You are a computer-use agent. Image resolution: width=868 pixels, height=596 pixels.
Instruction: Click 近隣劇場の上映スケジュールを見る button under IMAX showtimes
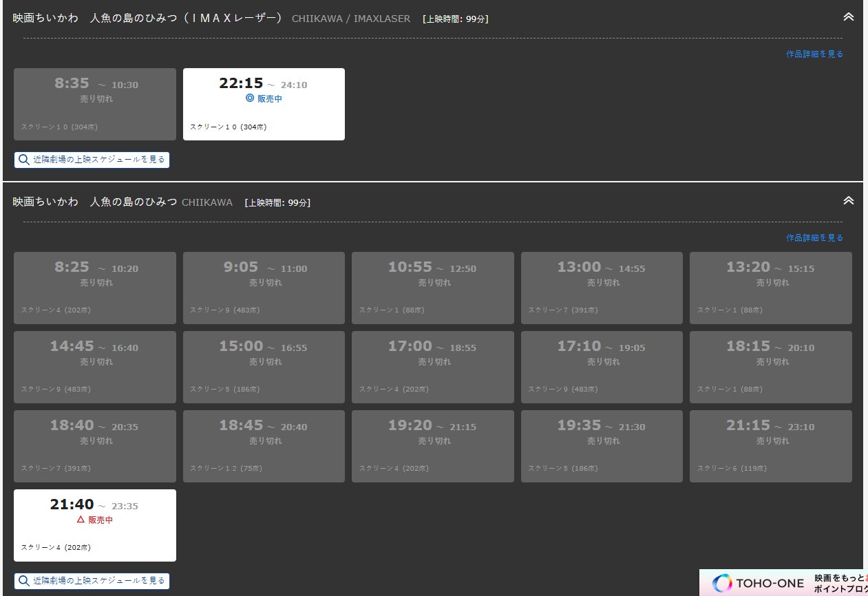(x=92, y=160)
